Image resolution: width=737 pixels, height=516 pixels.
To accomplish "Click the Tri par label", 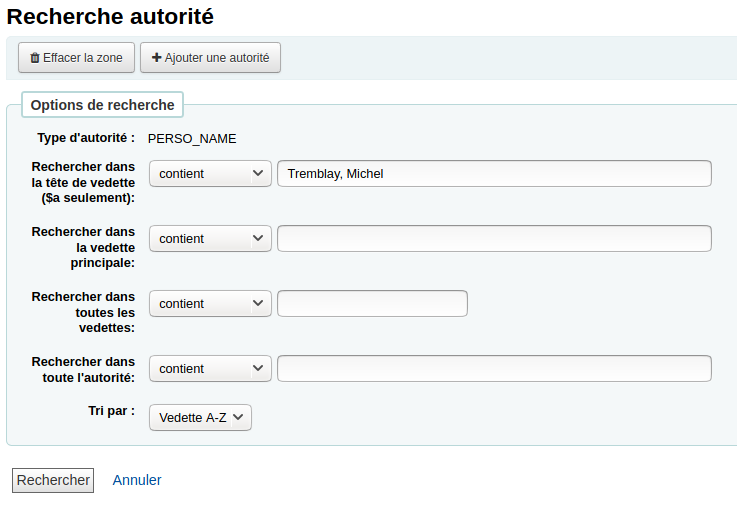I will pos(111,411).
